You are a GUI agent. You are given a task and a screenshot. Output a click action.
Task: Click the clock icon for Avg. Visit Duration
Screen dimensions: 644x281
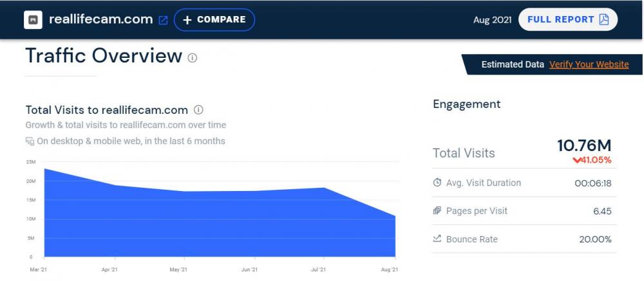(x=437, y=183)
